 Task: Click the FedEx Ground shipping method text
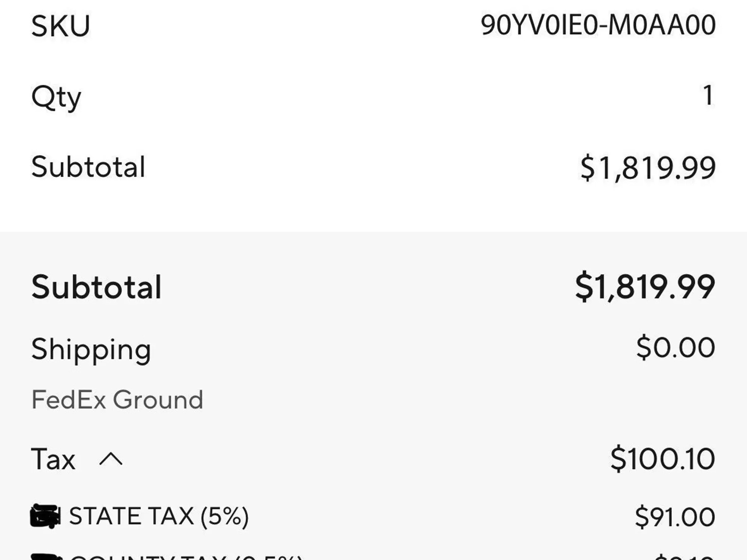pyautogui.click(x=117, y=400)
